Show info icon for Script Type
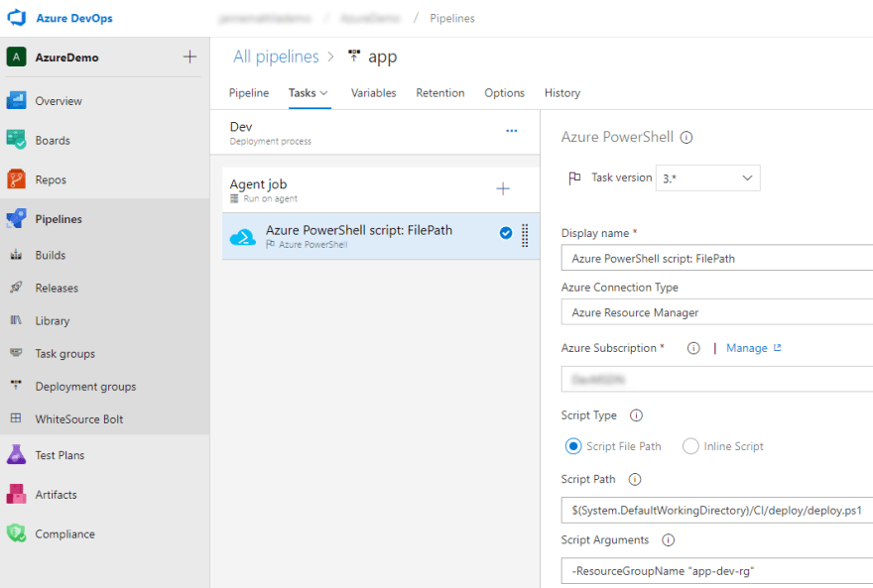 pos(636,415)
